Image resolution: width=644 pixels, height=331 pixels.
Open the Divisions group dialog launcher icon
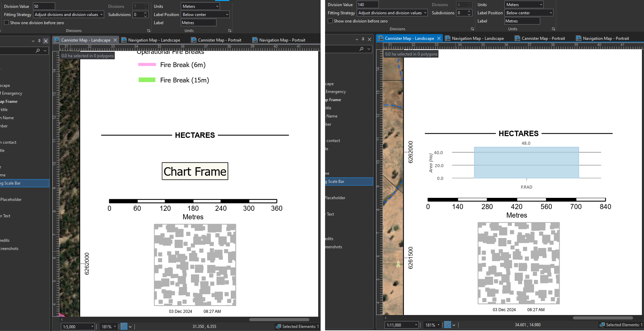149,30
